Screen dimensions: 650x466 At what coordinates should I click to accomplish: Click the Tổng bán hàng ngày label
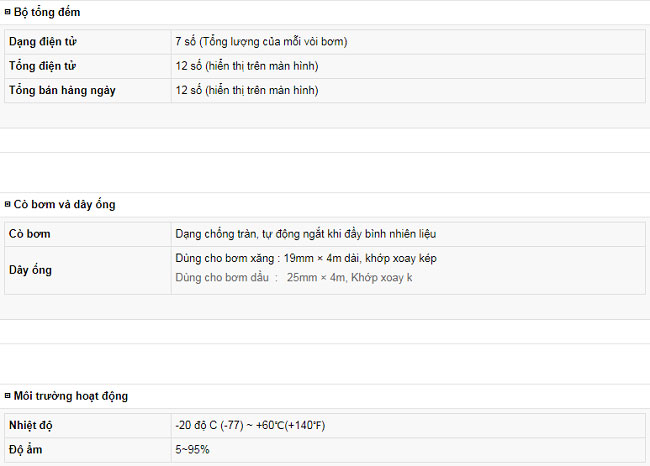pos(62,90)
